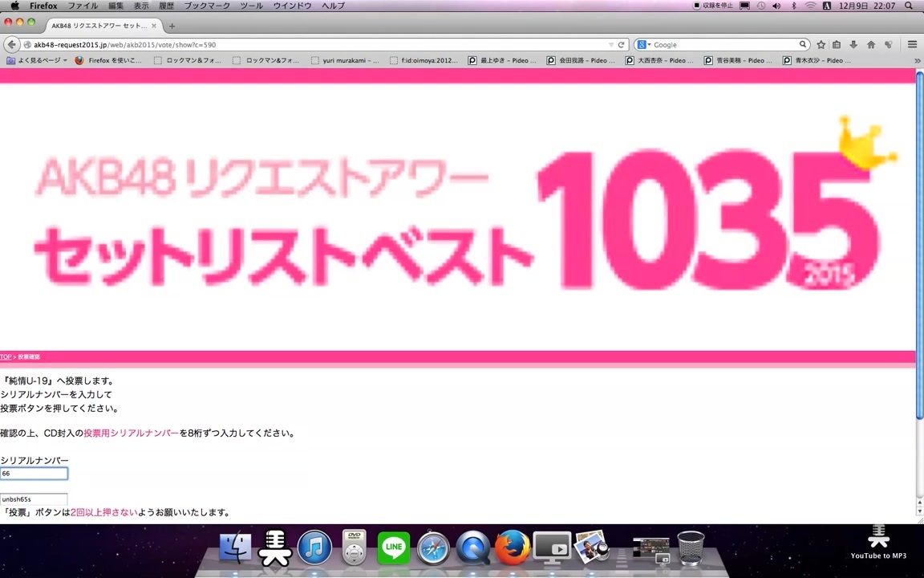Click the magnifier in the Google search box

tap(803, 44)
